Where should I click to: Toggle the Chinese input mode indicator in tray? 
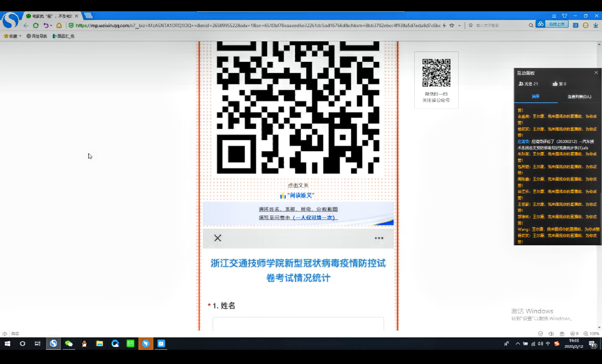pyautogui.click(x=548, y=344)
